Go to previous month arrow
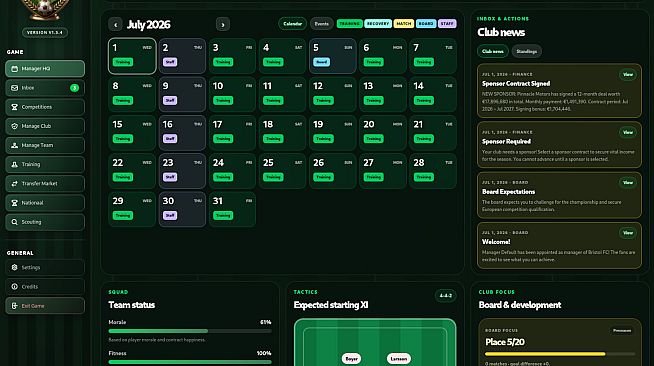The image size is (654, 366). 115,25
